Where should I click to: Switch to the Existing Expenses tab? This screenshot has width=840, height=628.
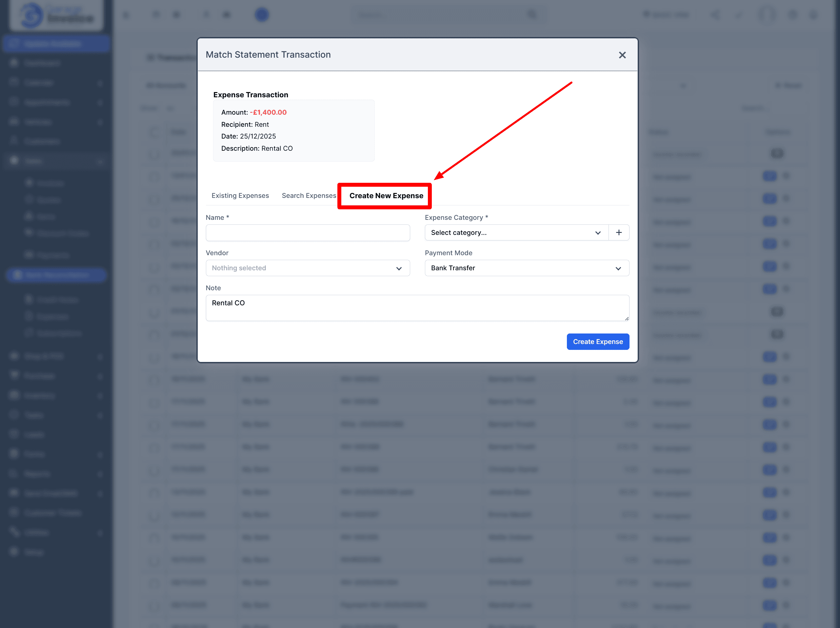[240, 196]
